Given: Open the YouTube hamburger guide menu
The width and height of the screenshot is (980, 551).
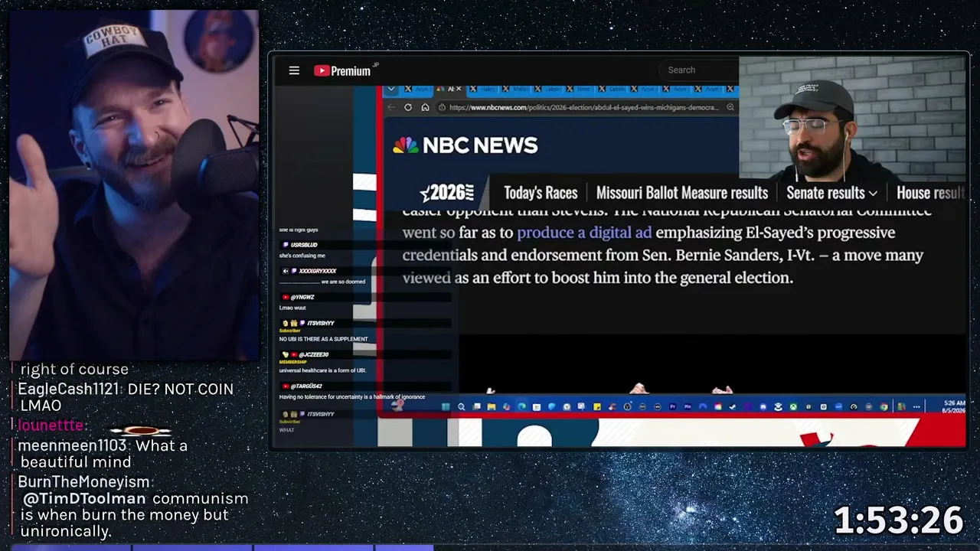Looking at the screenshot, I should (x=294, y=70).
